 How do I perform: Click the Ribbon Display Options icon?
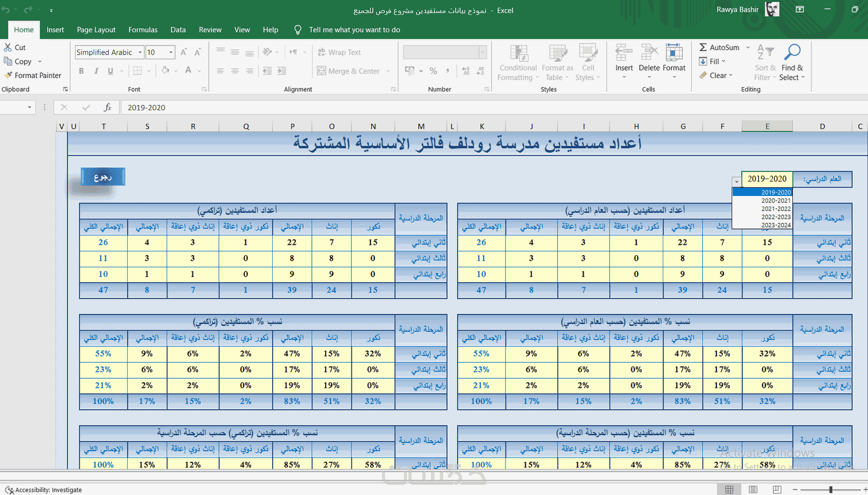coord(800,9)
